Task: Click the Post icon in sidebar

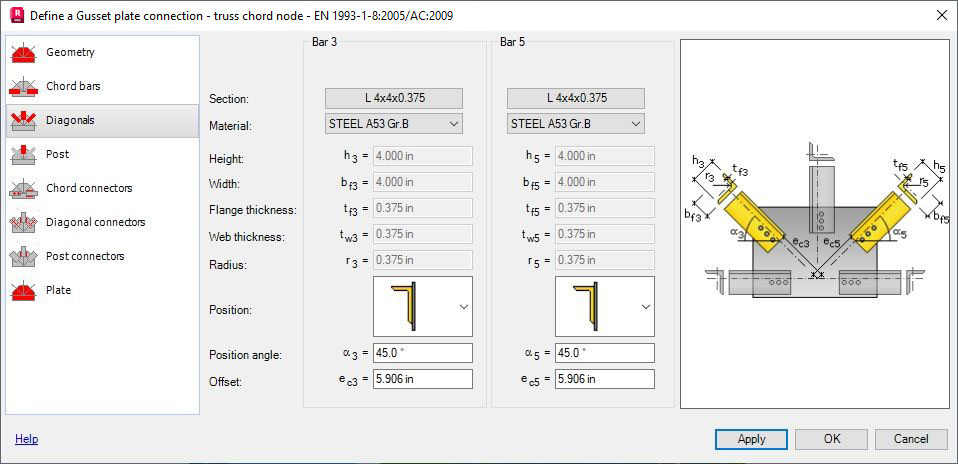Action: pos(24,155)
